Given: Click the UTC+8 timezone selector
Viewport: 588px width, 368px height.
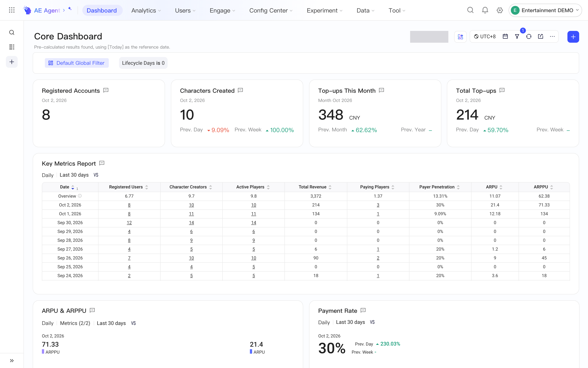Looking at the screenshot, I should coord(485,36).
